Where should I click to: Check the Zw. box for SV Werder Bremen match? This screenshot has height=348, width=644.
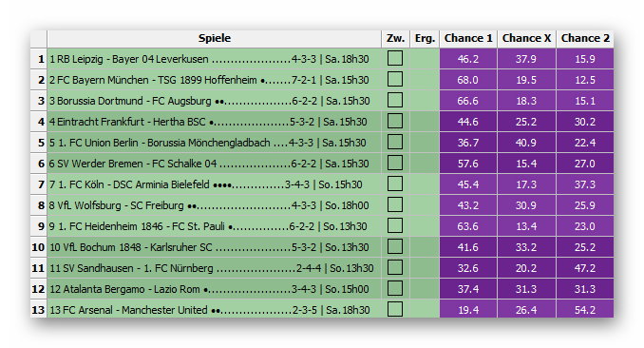(x=395, y=164)
